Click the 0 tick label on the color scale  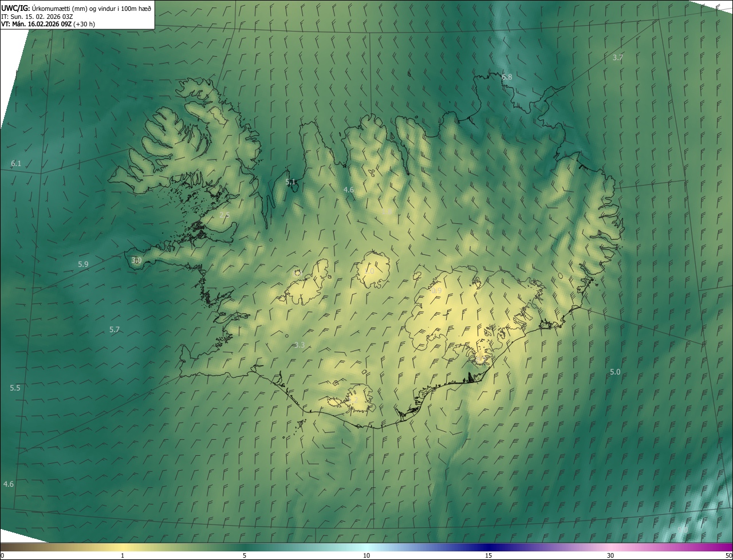pyautogui.click(x=2, y=555)
